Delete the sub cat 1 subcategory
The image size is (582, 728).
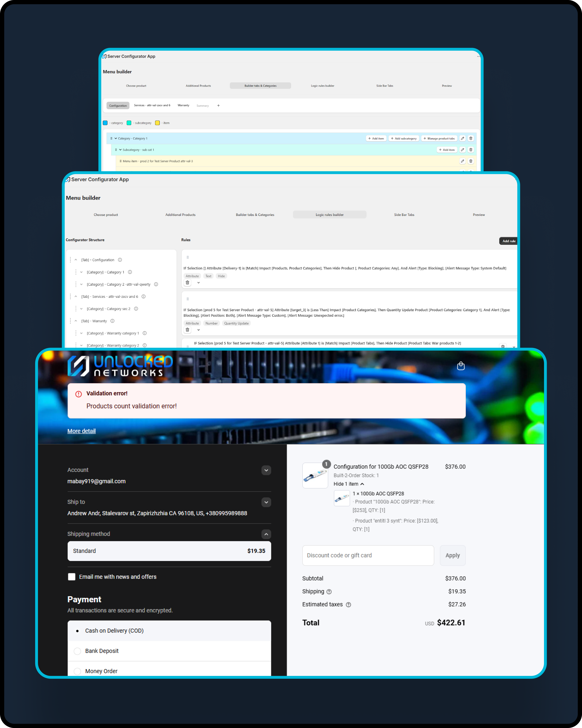[x=471, y=150]
